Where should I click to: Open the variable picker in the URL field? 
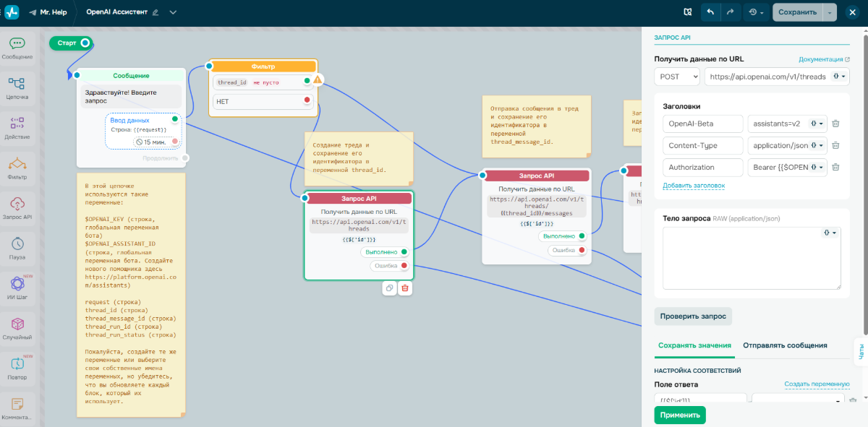coord(839,76)
